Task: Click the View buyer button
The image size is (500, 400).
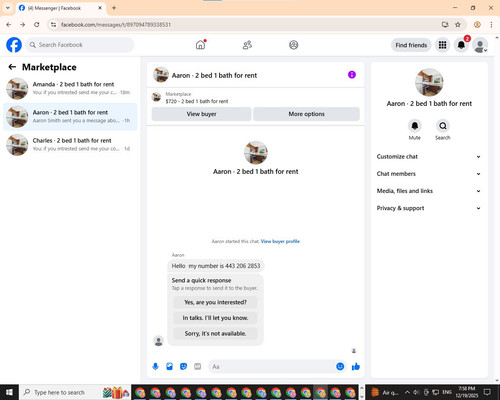Action: (201, 114)
